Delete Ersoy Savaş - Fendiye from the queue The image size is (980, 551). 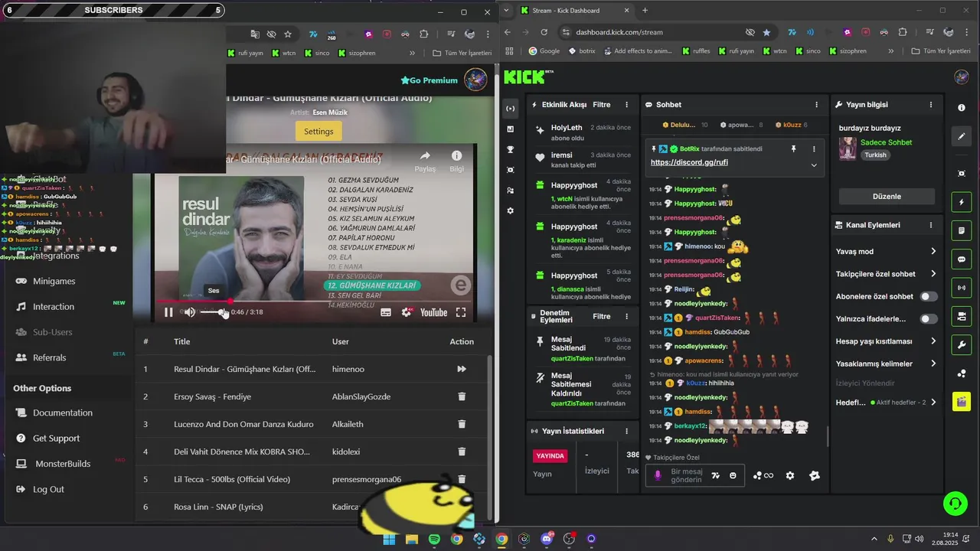point(462,396)
